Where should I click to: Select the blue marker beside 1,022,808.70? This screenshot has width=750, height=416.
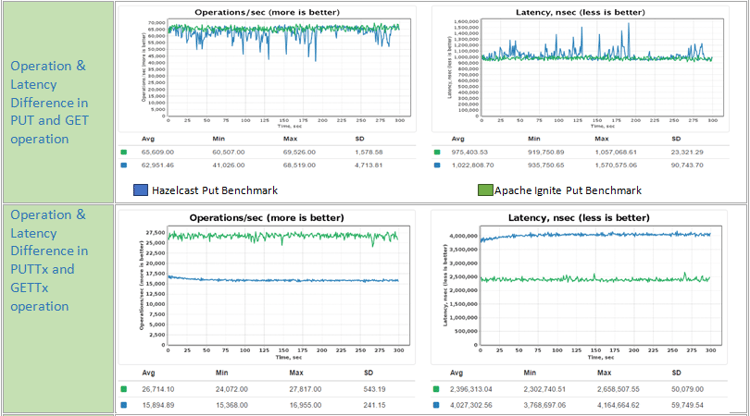click(x=437, y=165)
